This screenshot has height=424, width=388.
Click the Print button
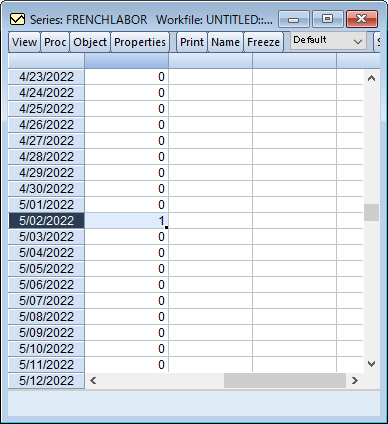click(x=192, y=42)
